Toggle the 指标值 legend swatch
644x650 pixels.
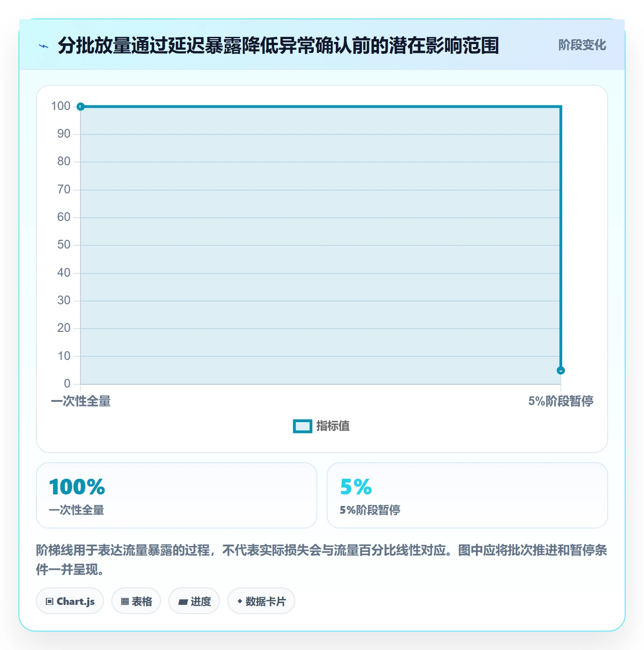[x=302, y=426]
